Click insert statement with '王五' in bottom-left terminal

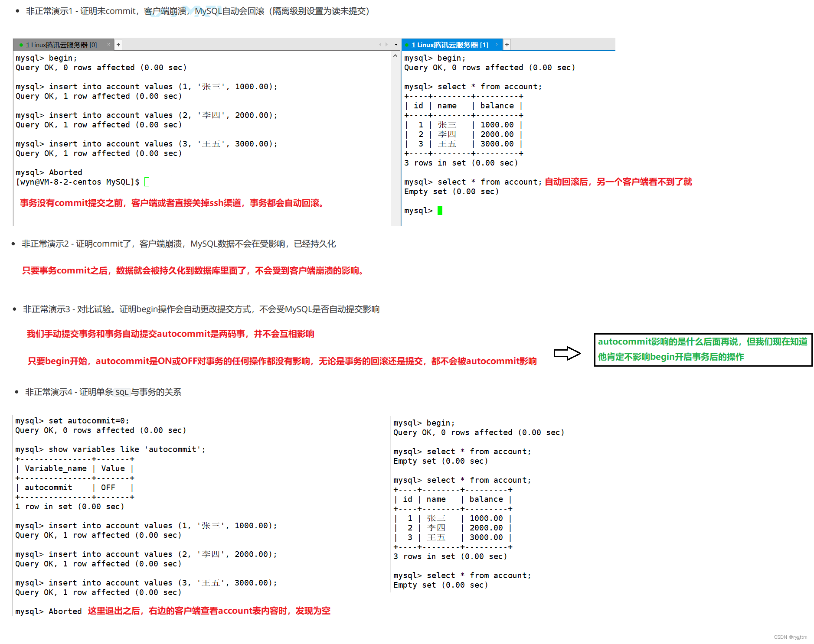(x=146, y=583)
